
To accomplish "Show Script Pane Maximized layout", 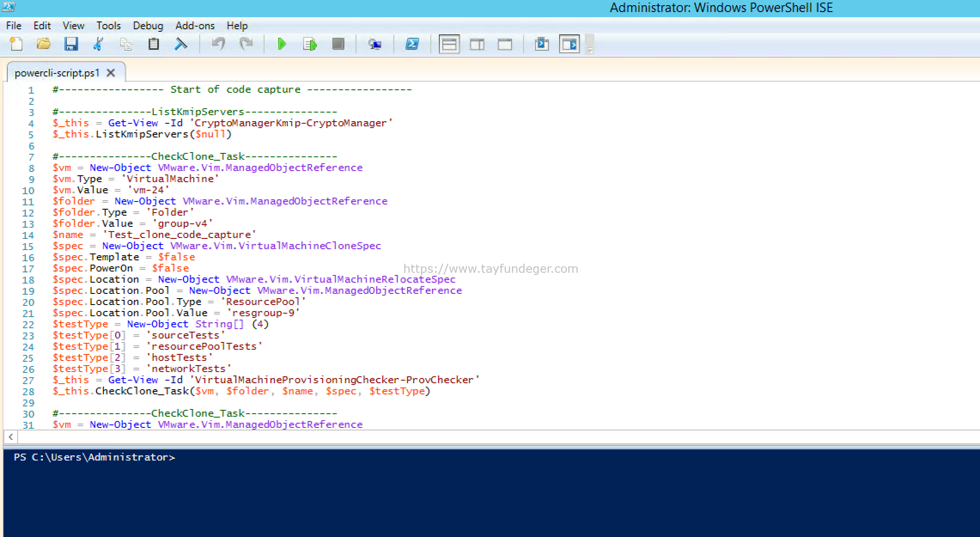I will click(x=505, y=44).
